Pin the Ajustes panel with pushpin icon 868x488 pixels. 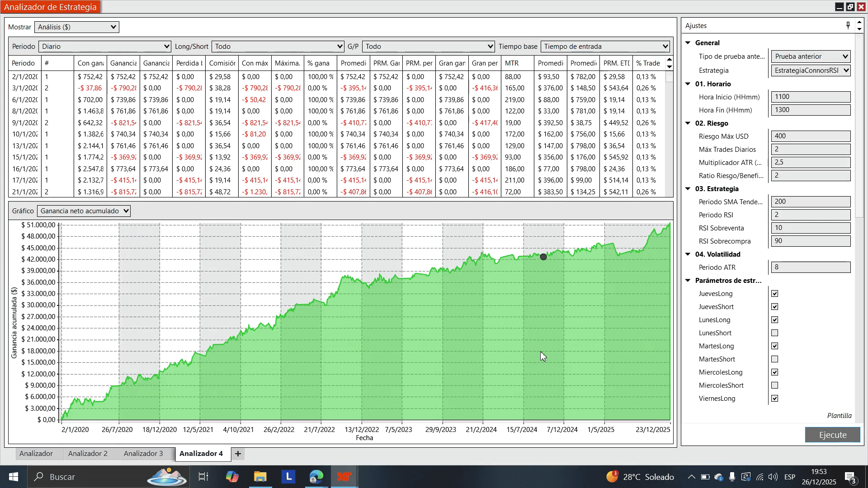(x=848, y=25)
